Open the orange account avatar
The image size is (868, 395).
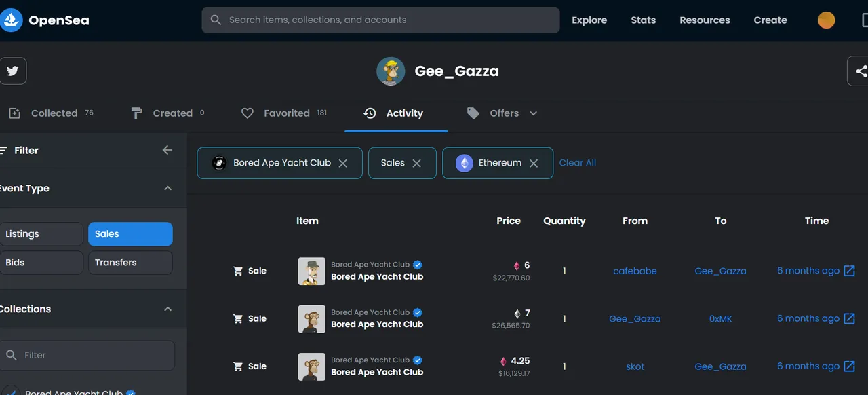[x=826, y=20]
